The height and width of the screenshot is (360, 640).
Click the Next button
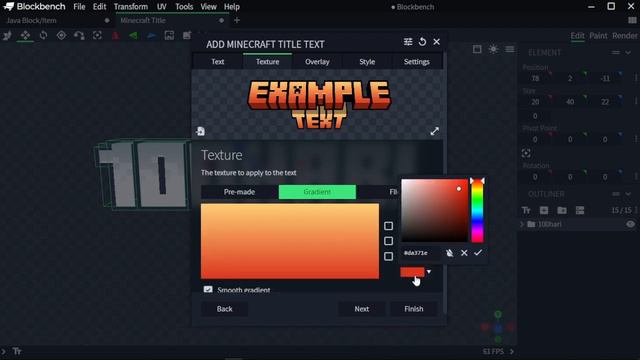click(x=362, y=309)
